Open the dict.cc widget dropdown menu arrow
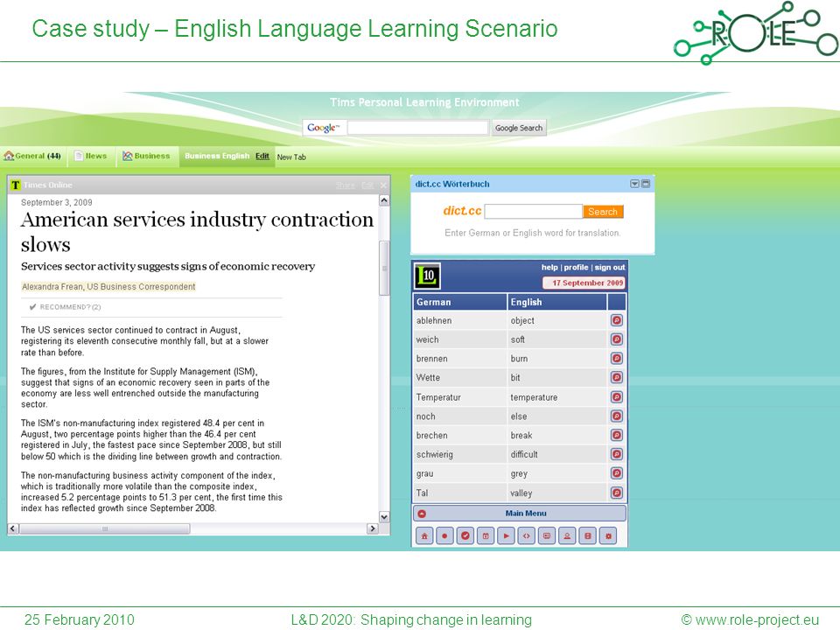The height and width of the screenshot is (630, 840). pyautogui.click(x=634, y=184)
